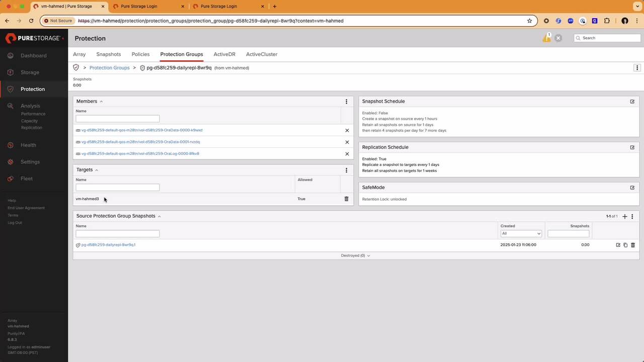Viewport: 644px width, 362px height.
Task: Click the Protection Groups breadcrumb link
Action: (109, 68)
